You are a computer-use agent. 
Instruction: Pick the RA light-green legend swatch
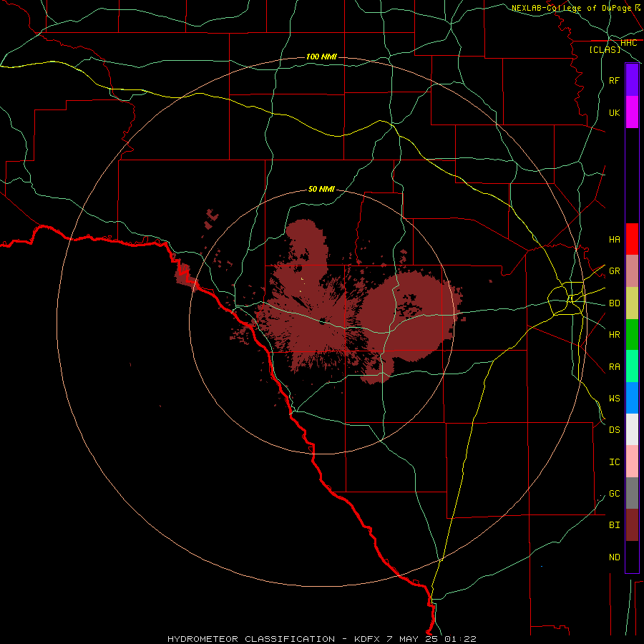click(x=632, y=366)
